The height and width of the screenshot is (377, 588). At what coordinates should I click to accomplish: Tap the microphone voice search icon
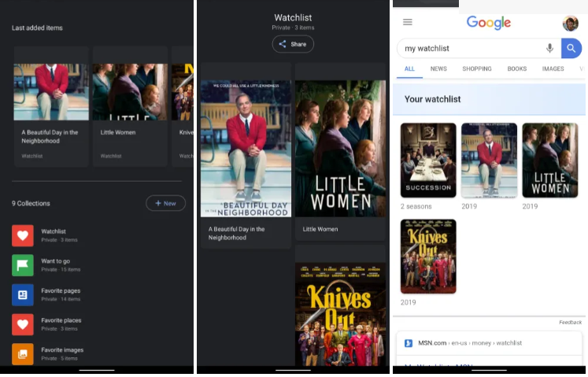[x=549, y=48]
